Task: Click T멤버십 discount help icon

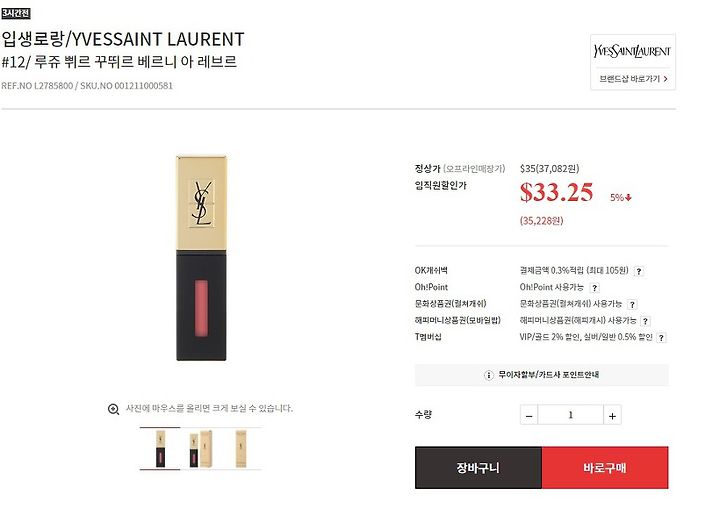Action: [661, 338]
